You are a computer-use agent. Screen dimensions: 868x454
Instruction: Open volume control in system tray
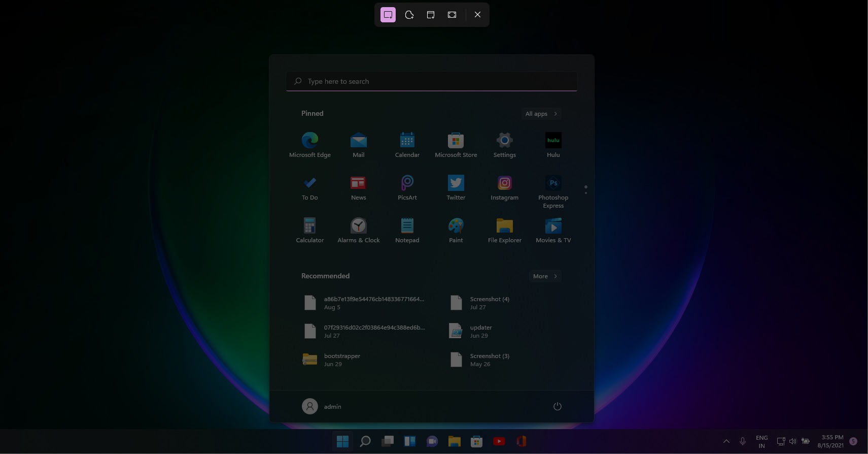click(x=793, y=441)
